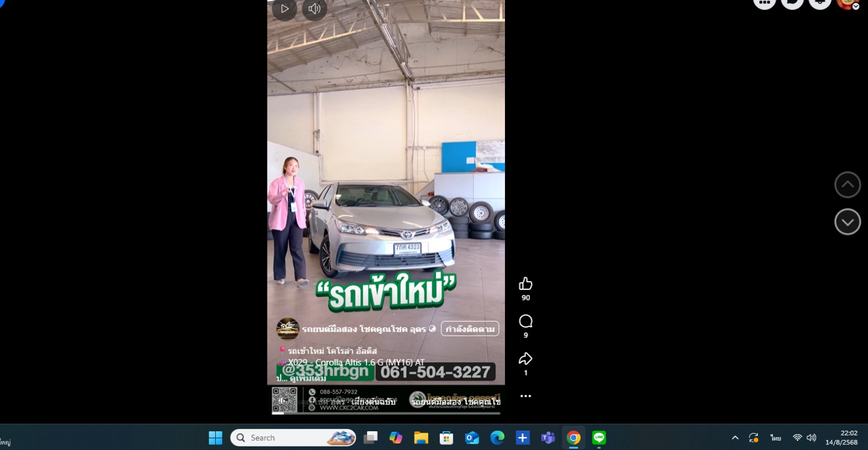Click the กำลังติดตาม following button
This screenshot has width=868, height=450.
pos(470,329)
